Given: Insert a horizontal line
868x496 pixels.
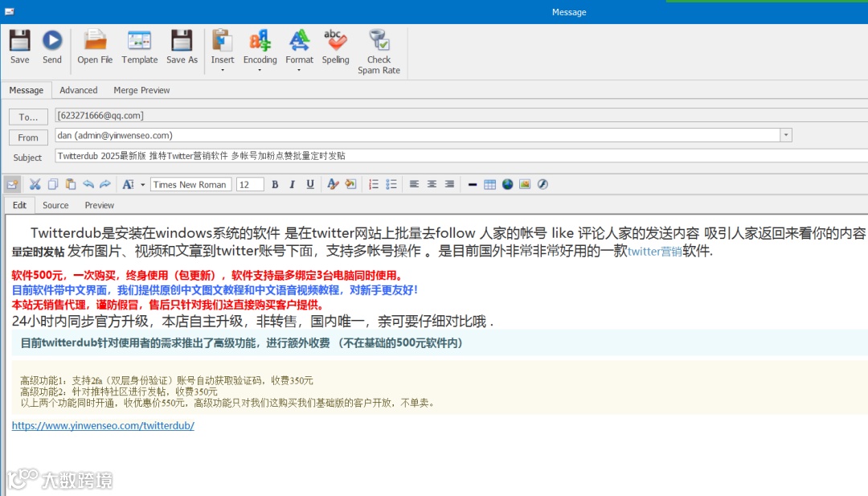Looking at the screenshot, I should coord(473,184).
